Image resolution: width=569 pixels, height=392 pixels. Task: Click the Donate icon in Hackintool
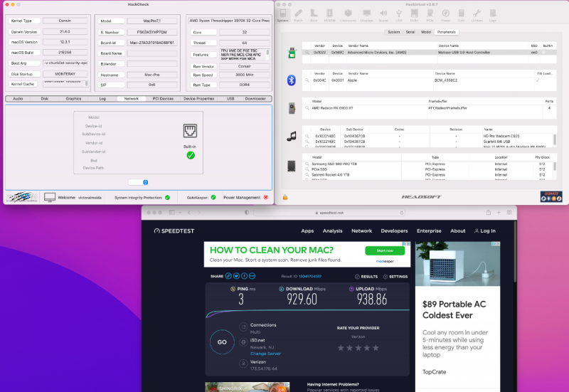(551, 196)
